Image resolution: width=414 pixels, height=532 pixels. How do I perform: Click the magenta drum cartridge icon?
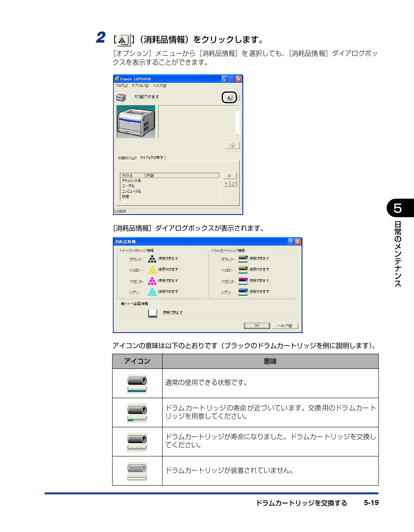click(x=243, y=281)
